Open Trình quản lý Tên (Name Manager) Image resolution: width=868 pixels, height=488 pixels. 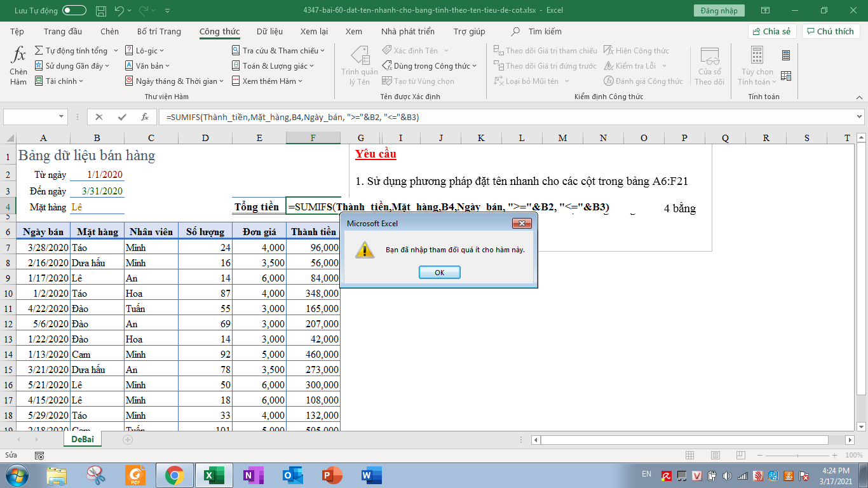pos(359,65)
